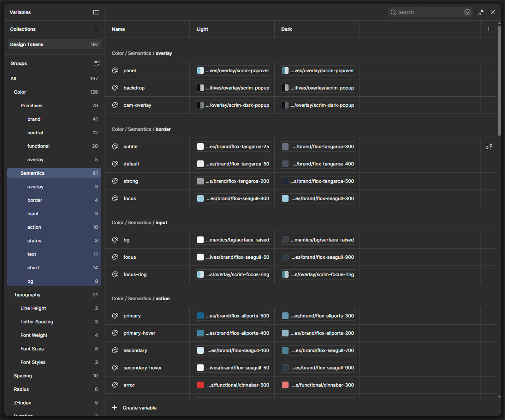Viewport: 505px width, 420px height.
Task: Open the Primitives group
Action: click(x=54, y=106)
